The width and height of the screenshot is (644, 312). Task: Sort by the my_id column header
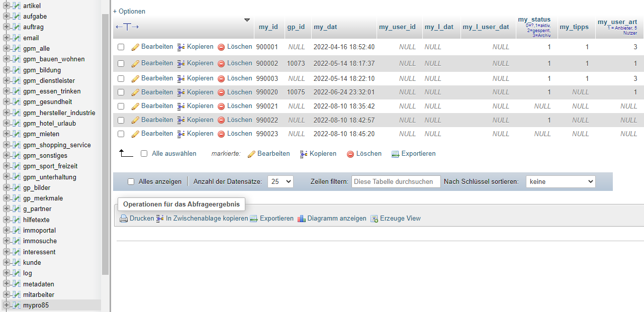(268, 27)
